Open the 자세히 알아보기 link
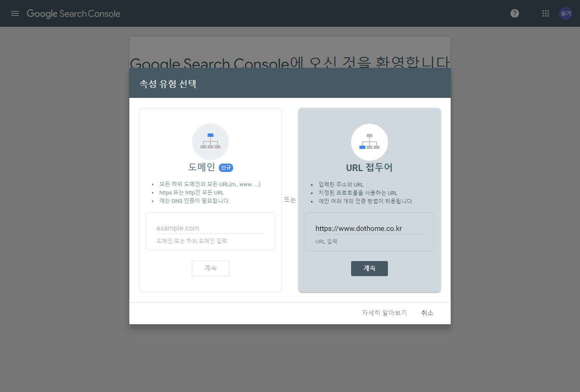 384,313
